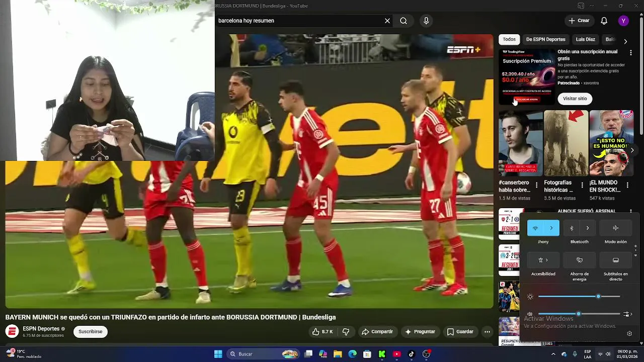Show more filter chips with the right arrow
Viewport: 644px width, 362px height.
(625, 41)
